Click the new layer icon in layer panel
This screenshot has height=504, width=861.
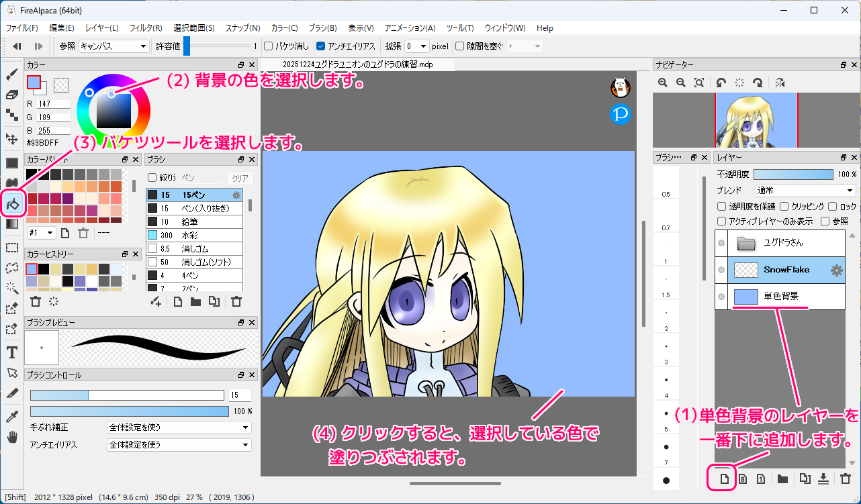tap(724, 478)
